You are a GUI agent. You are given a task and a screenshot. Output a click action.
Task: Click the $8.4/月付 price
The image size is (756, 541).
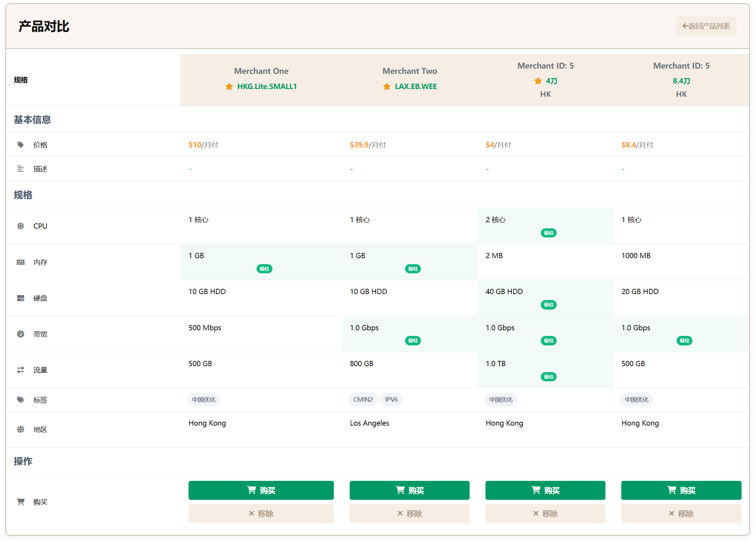(637, 145)
